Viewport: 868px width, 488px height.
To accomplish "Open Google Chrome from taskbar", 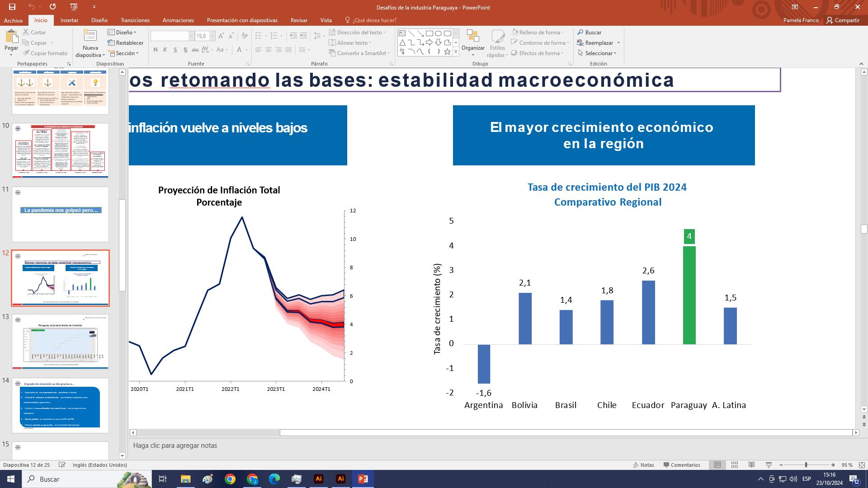I will [x=230, y=479].
